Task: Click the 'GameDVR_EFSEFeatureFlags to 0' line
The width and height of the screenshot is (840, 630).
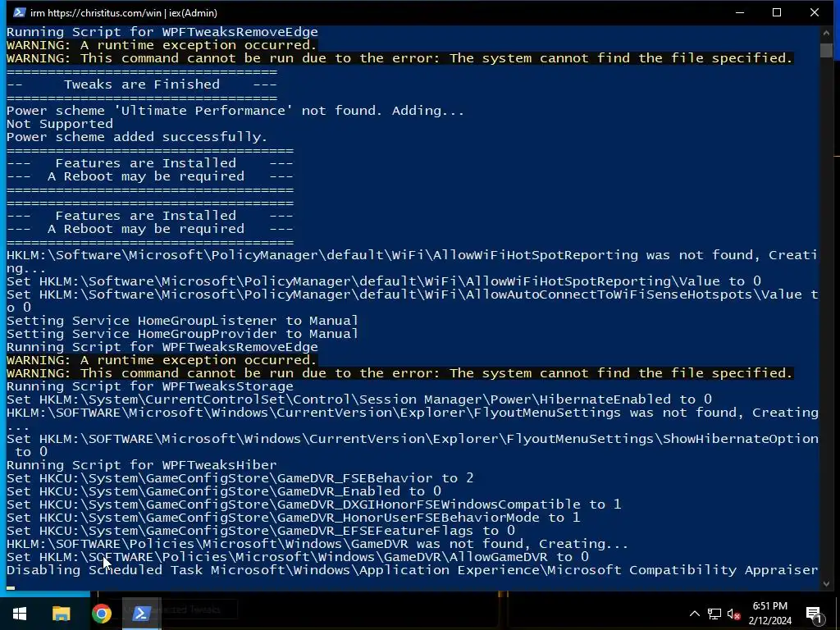Action: click(260, 531)
